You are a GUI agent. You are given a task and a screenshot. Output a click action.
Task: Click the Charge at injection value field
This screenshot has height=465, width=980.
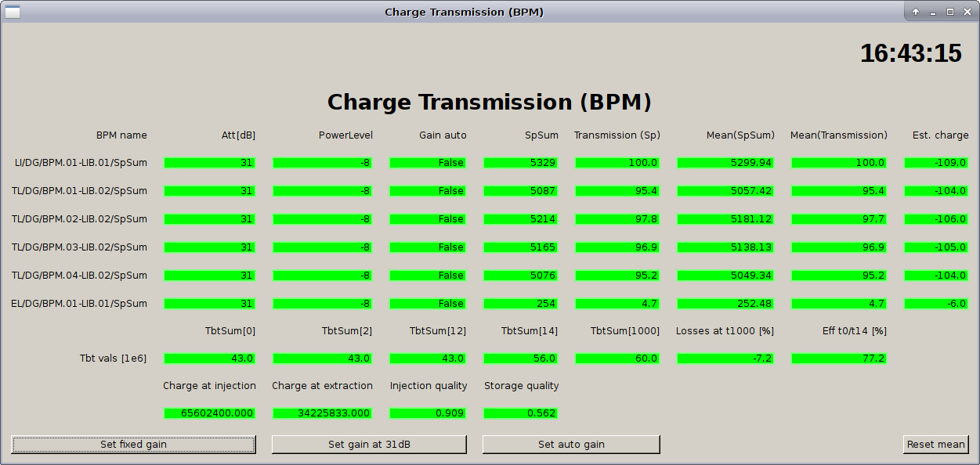point(209,413)
